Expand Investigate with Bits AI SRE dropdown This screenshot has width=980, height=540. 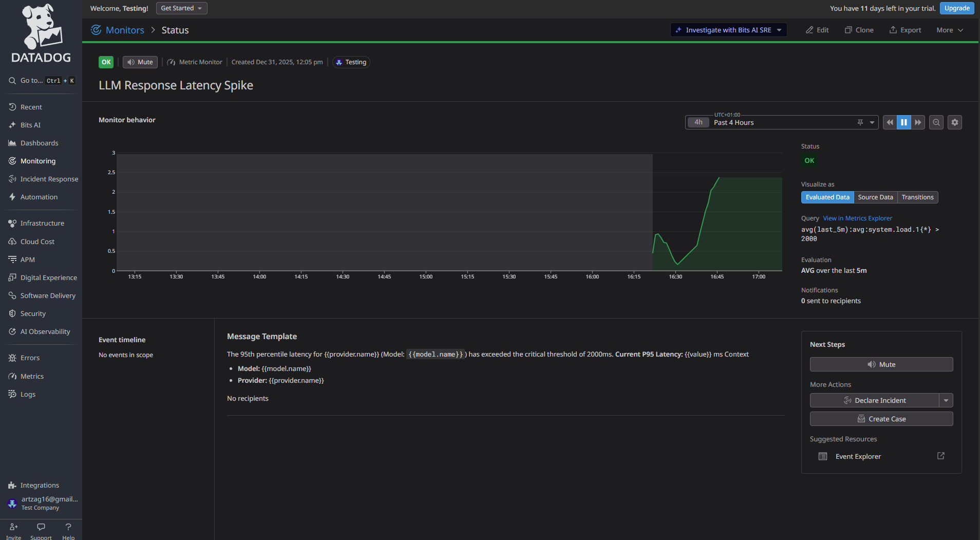780,30
